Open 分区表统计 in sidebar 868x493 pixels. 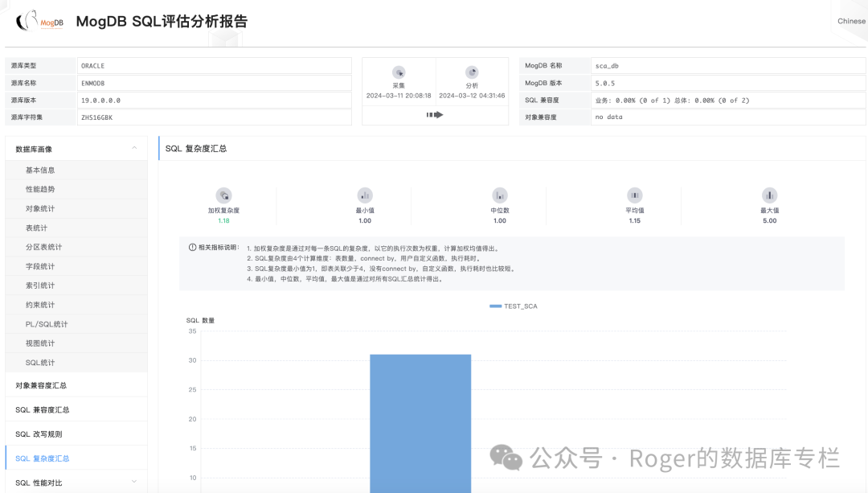click(x=76, y=247)
